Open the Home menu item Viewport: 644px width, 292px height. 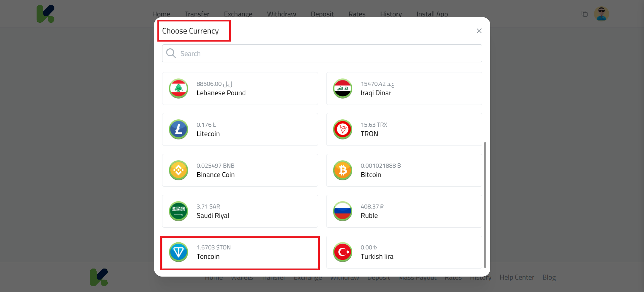[161, 14]
